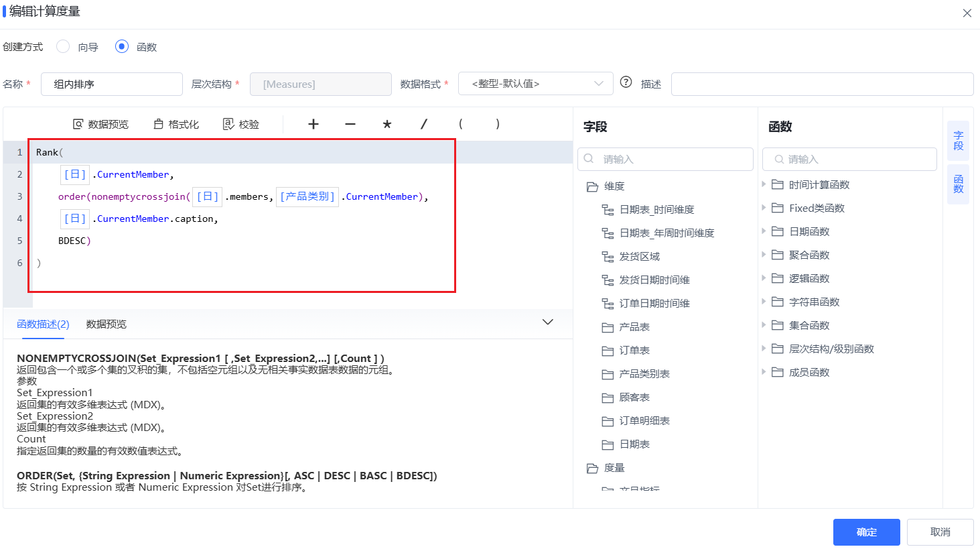Close the 编辑计算度量 dialog

(967, 13)
